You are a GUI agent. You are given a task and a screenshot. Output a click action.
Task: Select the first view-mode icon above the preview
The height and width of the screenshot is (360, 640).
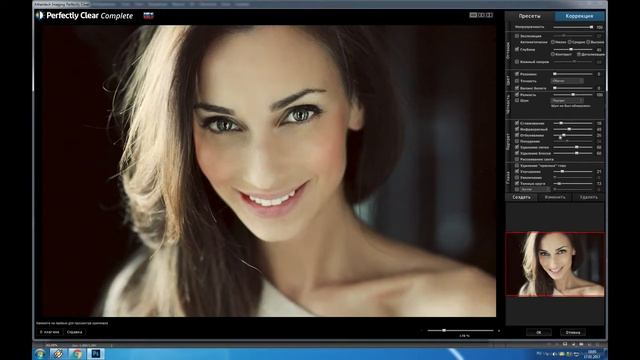pos(473,15)
